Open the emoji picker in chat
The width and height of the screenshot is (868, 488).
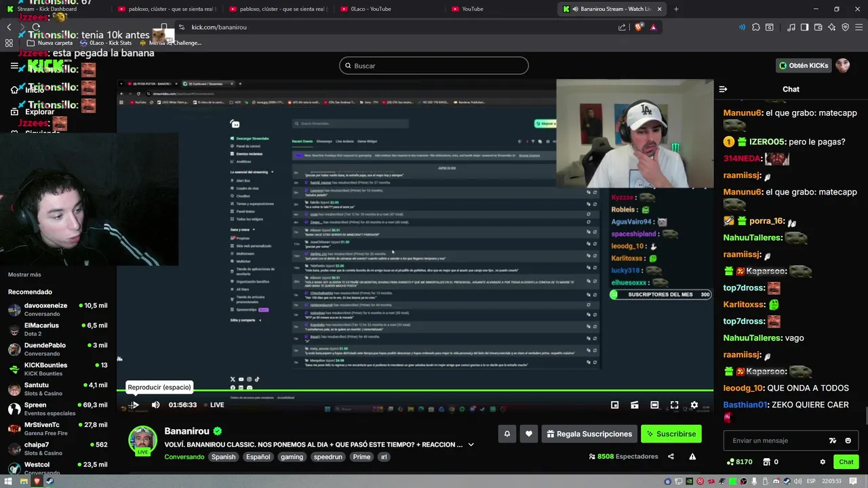(x=848, y=441)
